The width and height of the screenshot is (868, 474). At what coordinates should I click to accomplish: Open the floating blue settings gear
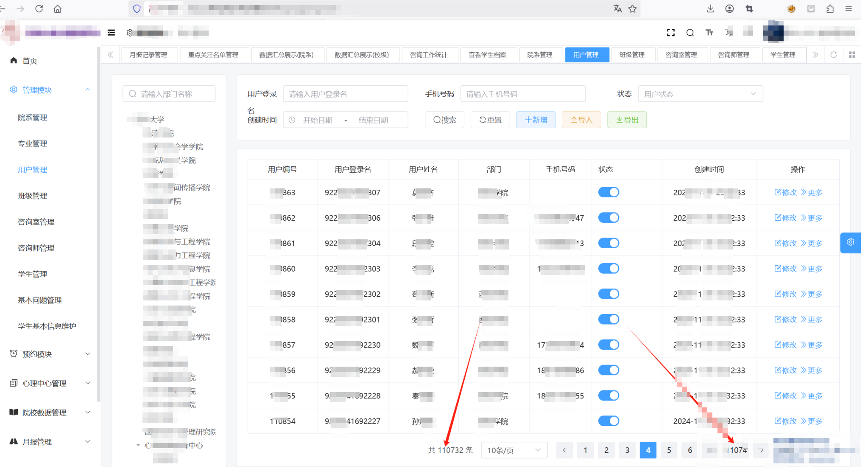coord(850,242)
